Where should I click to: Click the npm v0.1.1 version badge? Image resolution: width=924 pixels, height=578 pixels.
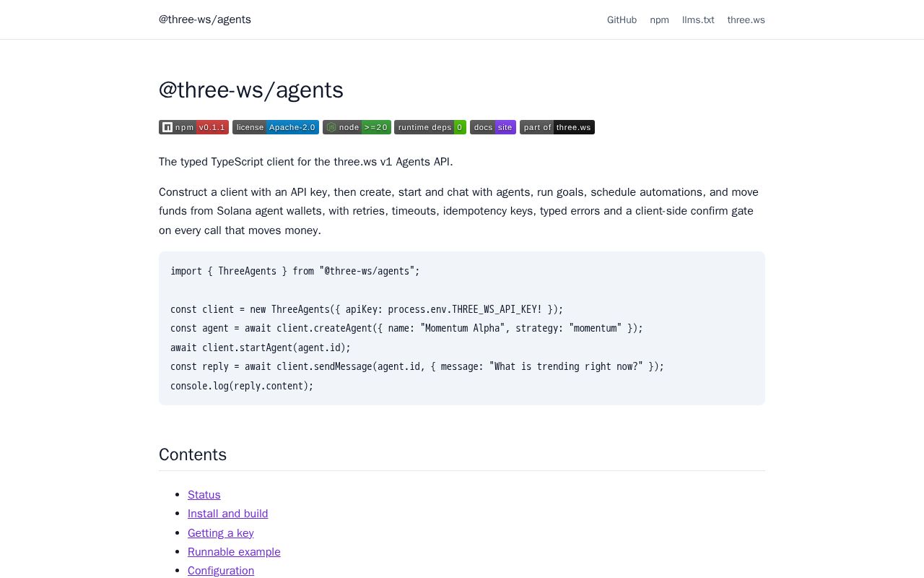click(193, 127)
